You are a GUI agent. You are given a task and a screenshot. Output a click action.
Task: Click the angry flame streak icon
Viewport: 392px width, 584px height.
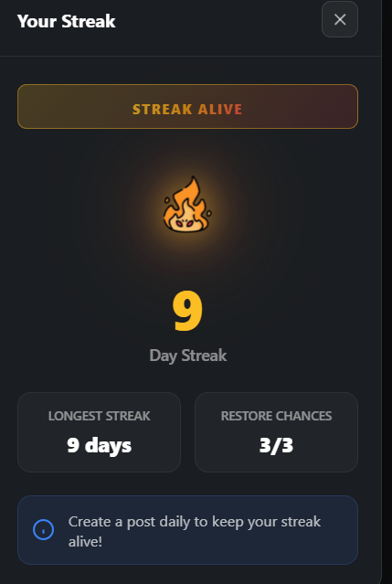click(x=187, y=205)
